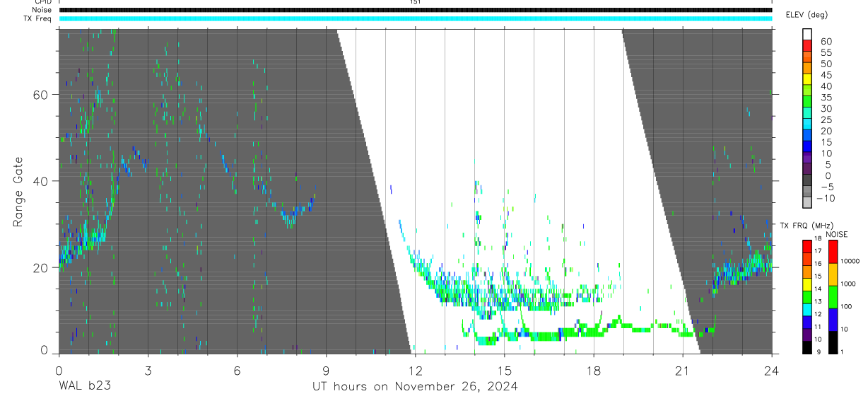The image size is (868, 401).
Task: Click the light gray bottom ELEV colorbar segment
Action: tap(807, 202)
